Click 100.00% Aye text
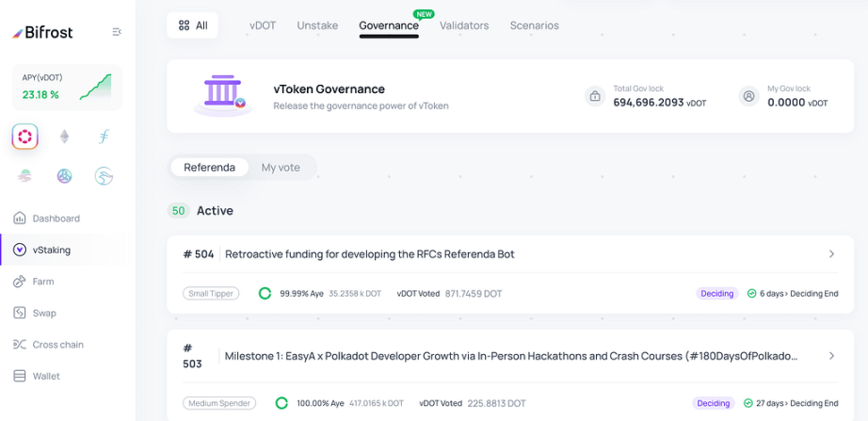Screen dimensions: 868x421 coord(320,403)
